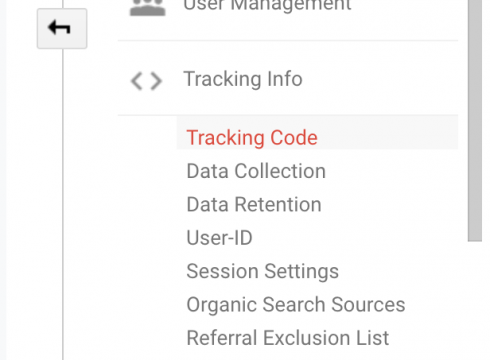Click the right angle bracket of code icon
Screen dimensions: 490x360
point(156,81)
